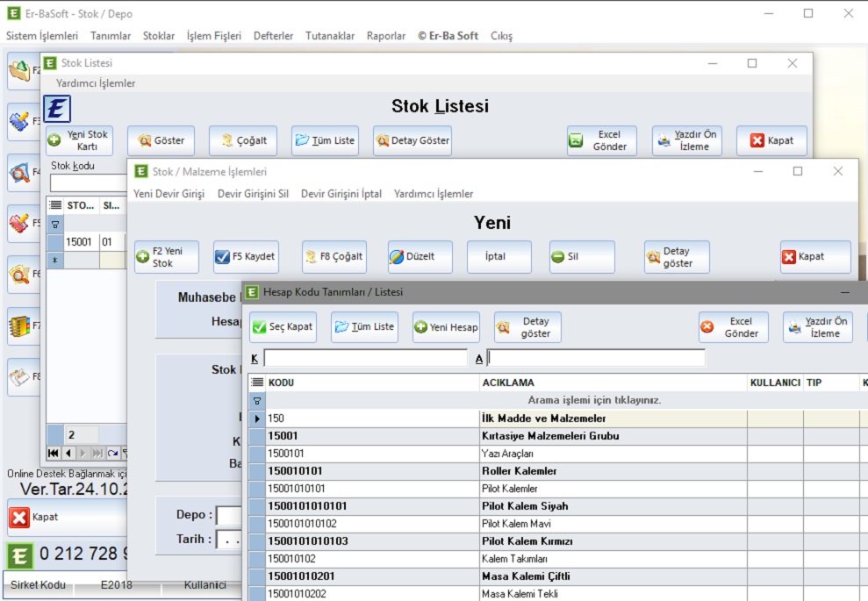Create an account with Yeni Hesap

click(x=446, y=327)
